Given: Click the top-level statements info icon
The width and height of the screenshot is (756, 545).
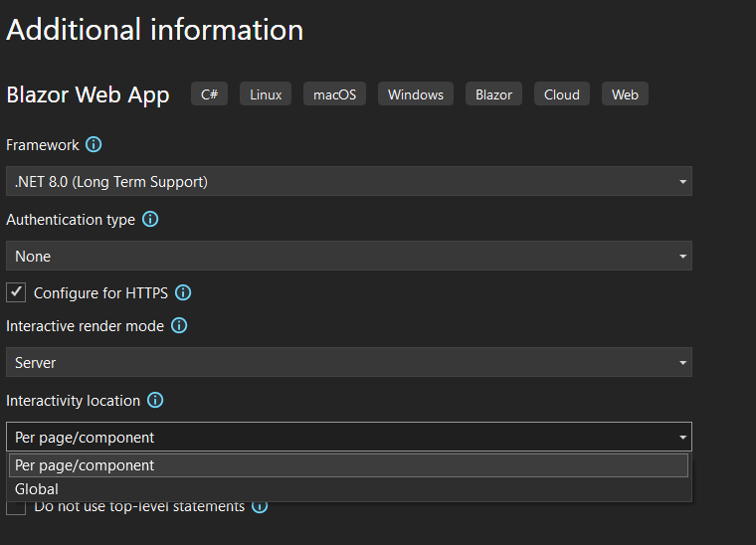Looking at the screenshot, I should 260,507.
